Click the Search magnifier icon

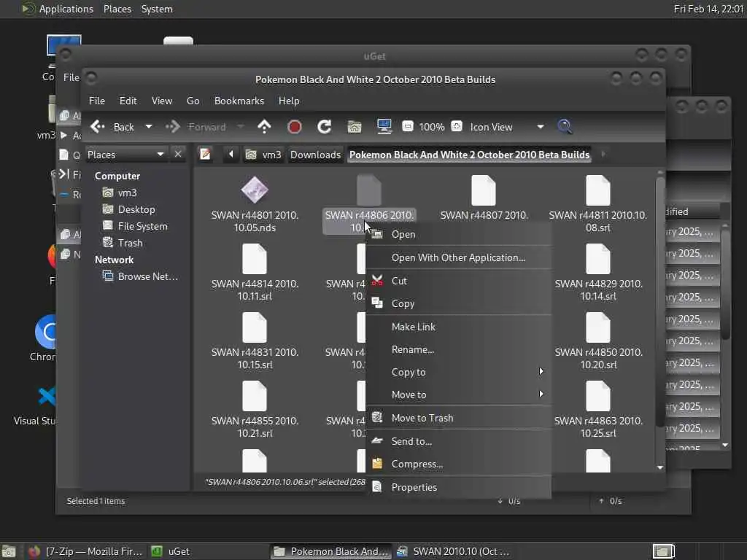(565, 127)
